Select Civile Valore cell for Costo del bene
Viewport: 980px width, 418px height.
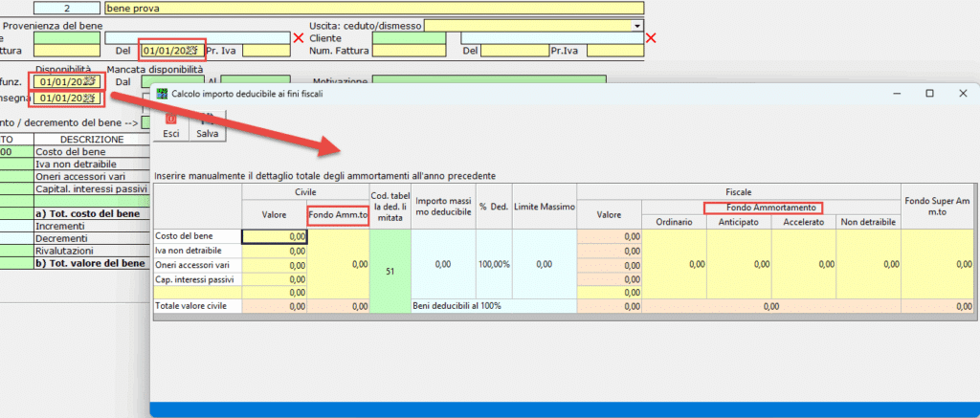(274, 235)
